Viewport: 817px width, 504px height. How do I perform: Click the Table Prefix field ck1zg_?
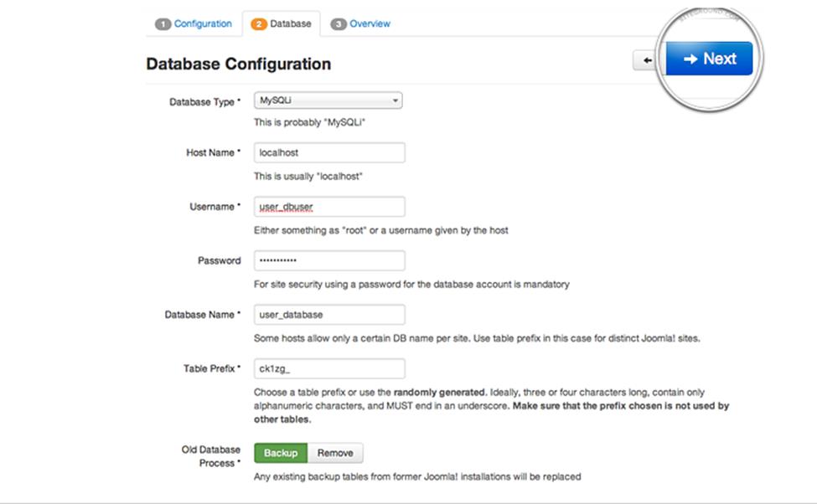click(329, 368)
